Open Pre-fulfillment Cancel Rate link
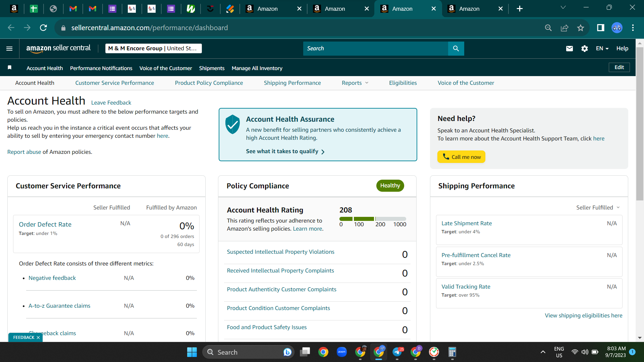The width and height of the screenshot is (644, 362). pyautogui.click(x=476, y=255)
